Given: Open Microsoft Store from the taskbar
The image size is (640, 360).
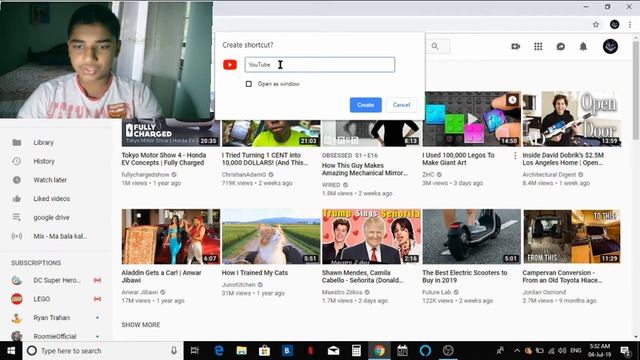Looking at the screenshot, I should coord(264,351).
